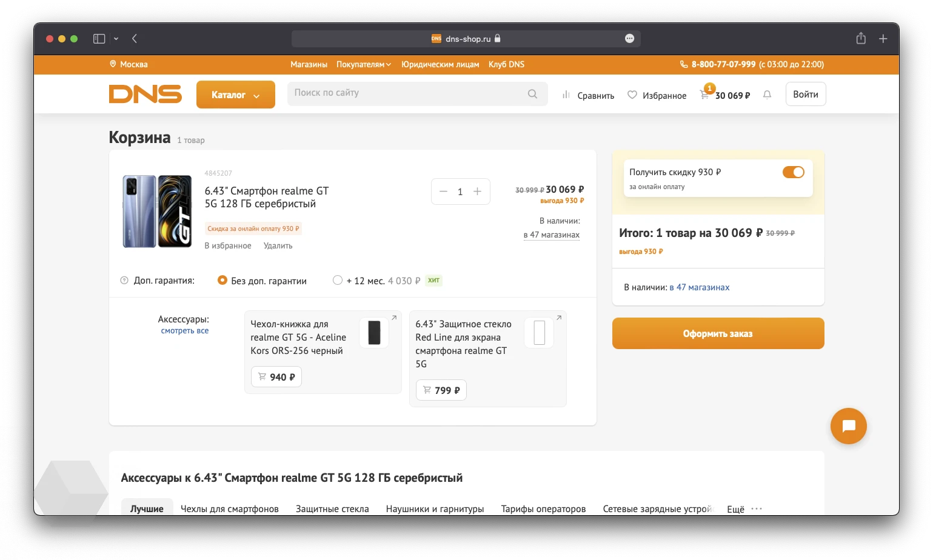The width and height of the screenshot is (933, 560).
Task: Expand Safari sidebar dropdown chevron
Action: [116, 39]
